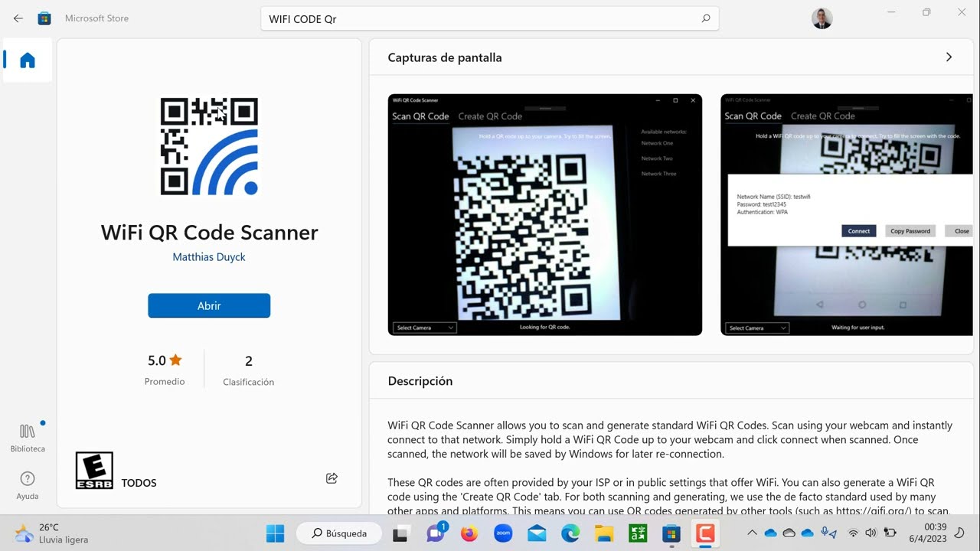Open second screenshot with network dialog
Screen dimensions: 980x551
(x=847, y=214)
